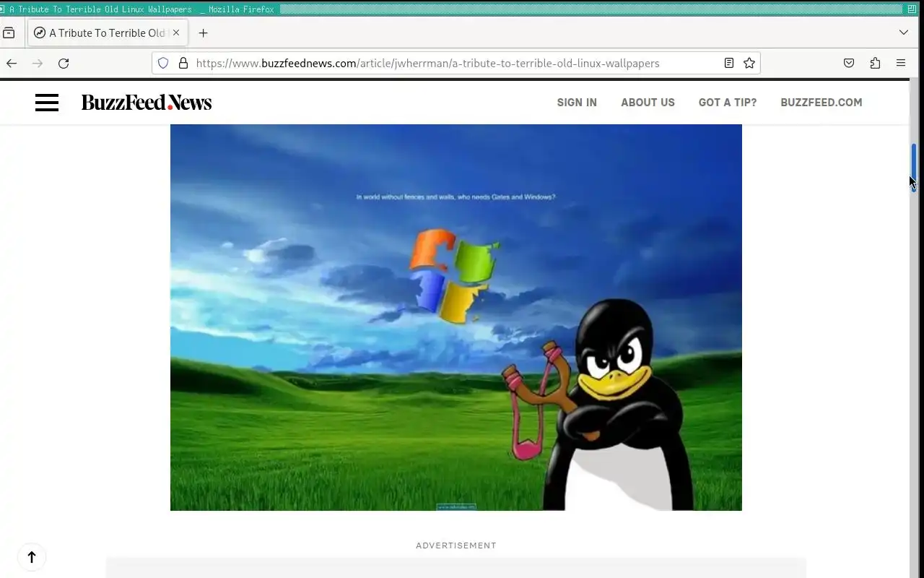Open the Firefox application hamburger menu
Screen dimensions: 924x578
(901, 63)
